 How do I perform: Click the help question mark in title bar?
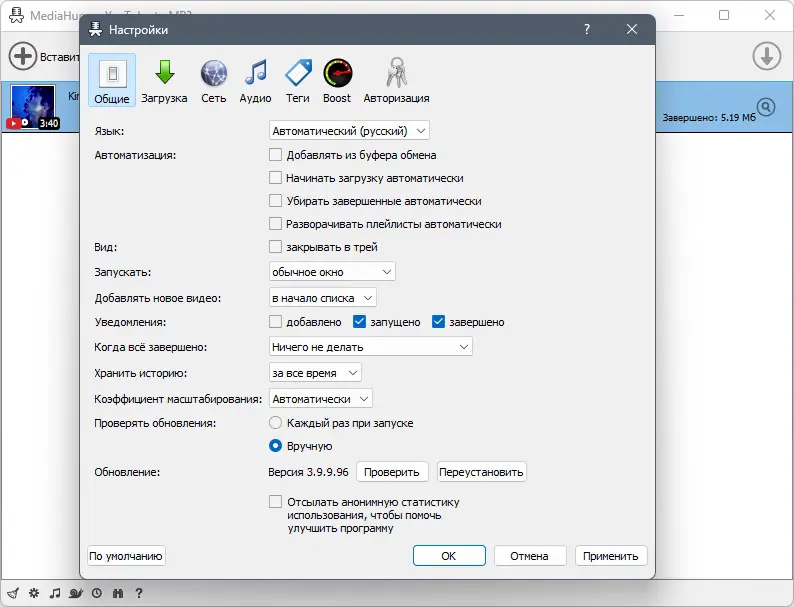[587, 29]
